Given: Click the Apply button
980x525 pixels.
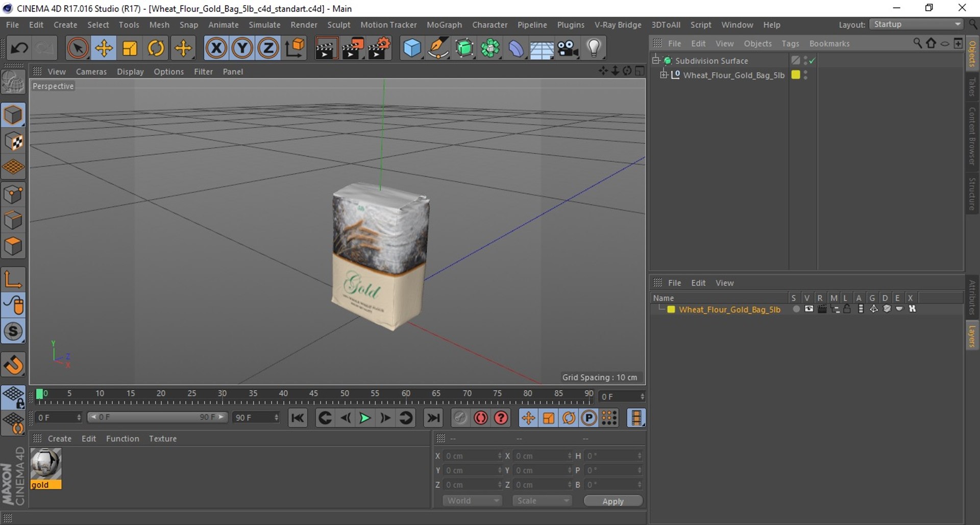Looking at the screenshot, I should click(x=612, y=501).
